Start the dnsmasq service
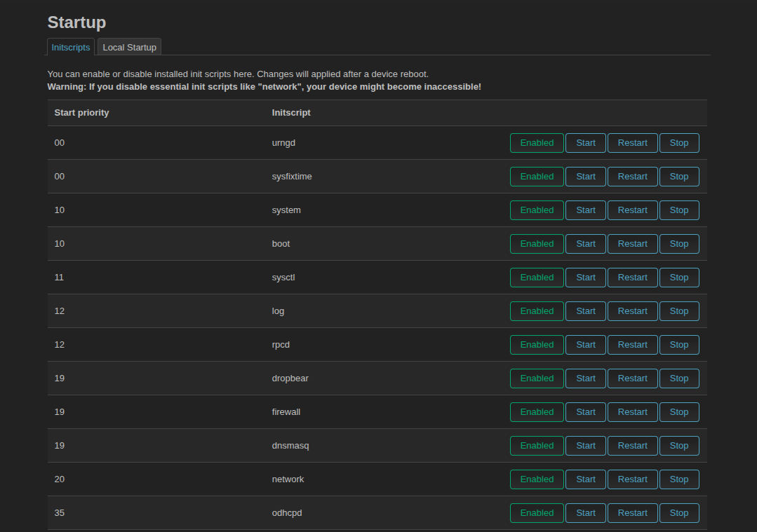This screenshot has height=532, width=757. (585, 446)
